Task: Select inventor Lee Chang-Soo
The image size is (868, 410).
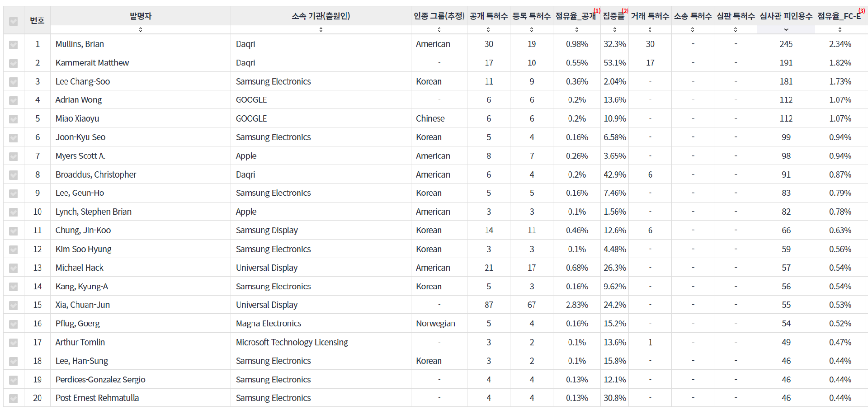Action: [83, 81]
